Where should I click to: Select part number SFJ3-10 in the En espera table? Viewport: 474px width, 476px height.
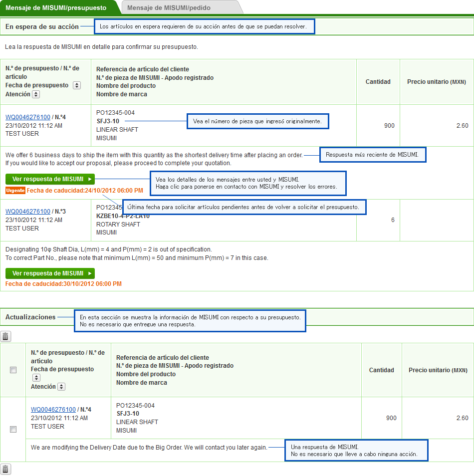[108, 121]
